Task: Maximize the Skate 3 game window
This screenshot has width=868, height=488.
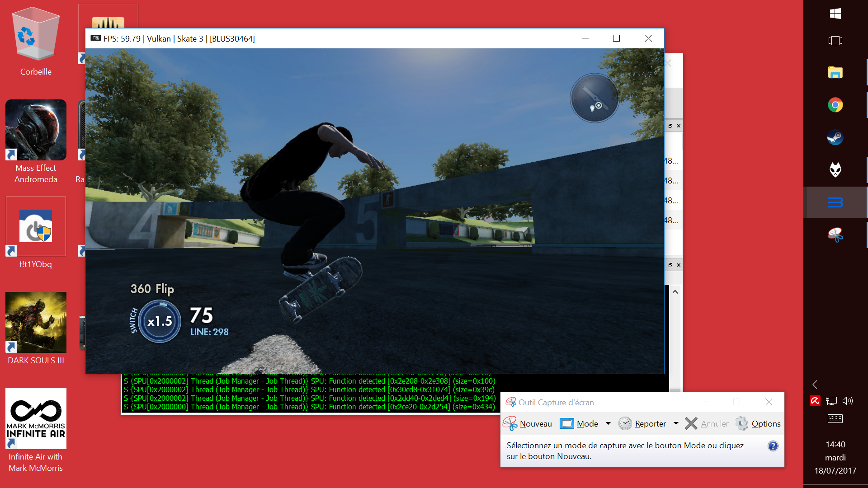Action: pos(616,38)
